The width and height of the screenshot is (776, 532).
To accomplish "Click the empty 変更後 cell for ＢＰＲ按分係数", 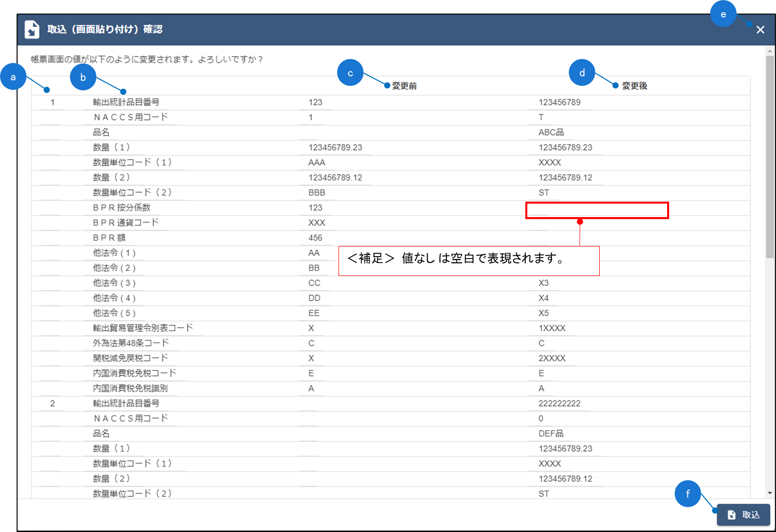I will [x=597, y=210].
